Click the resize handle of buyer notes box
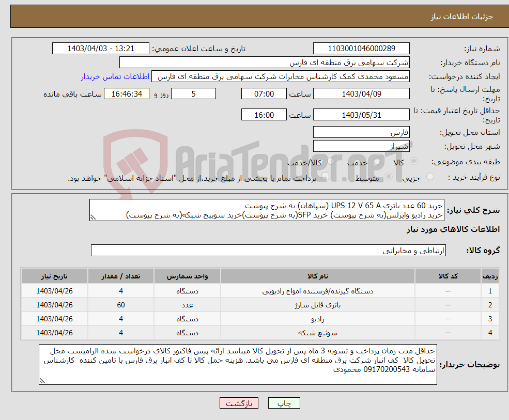 [42, 381]
